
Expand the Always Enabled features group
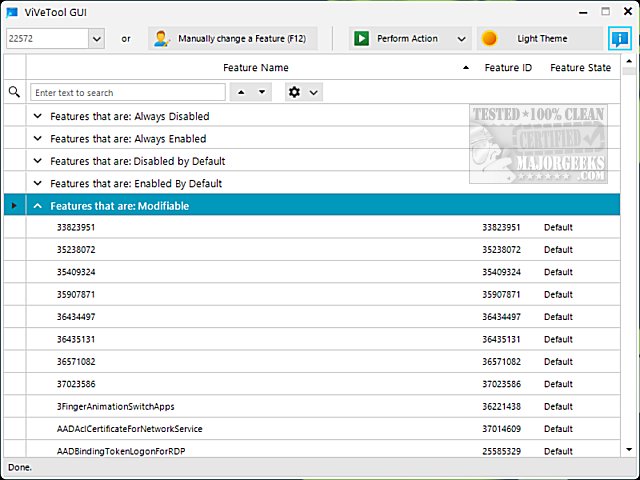pyautogui.click(x=38, y=139)
